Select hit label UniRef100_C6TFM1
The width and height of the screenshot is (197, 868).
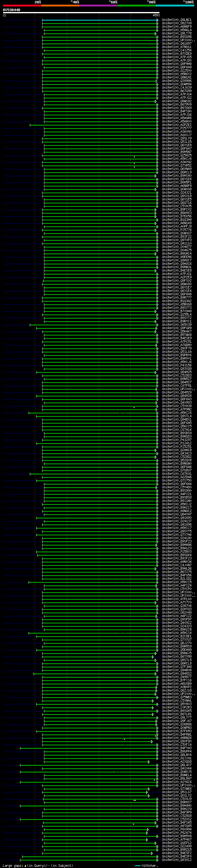(176, 386)
